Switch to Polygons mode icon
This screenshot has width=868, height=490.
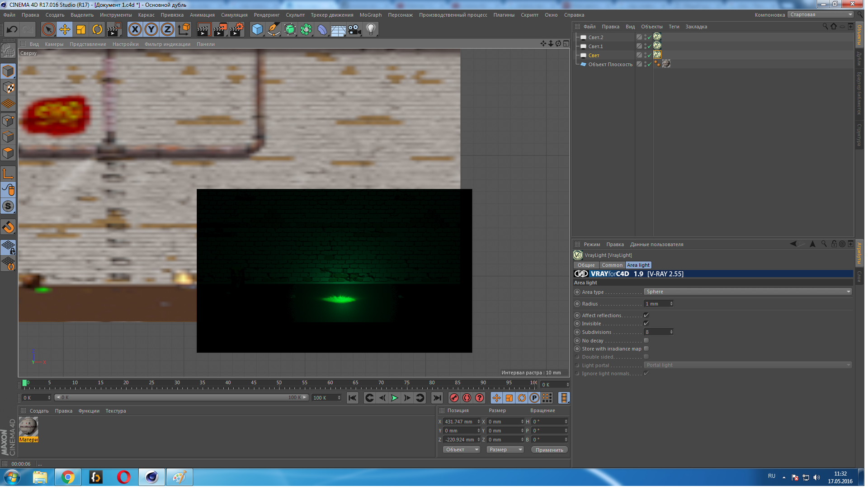(8, 154)
